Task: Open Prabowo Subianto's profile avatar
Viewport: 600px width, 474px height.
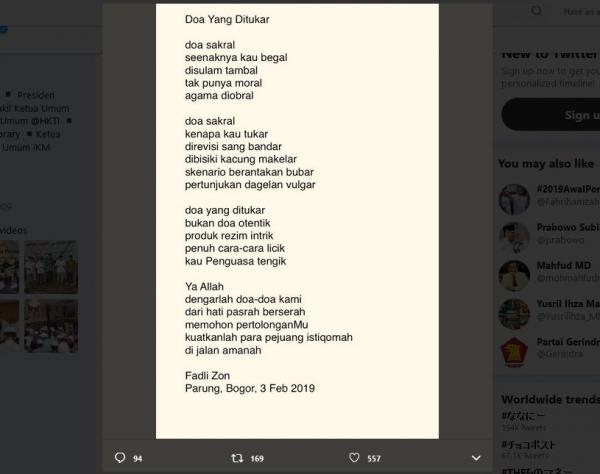Action: 514,237
